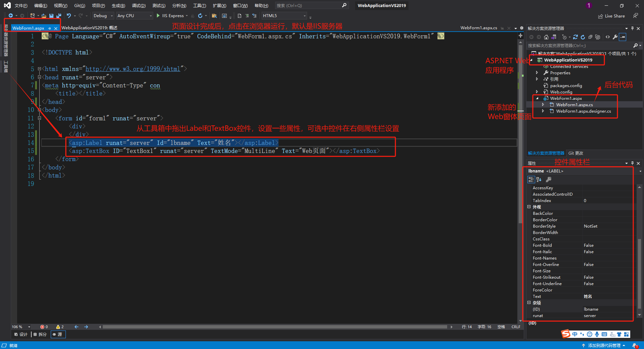Screen dimensions: 644x349
Task: Select WebForm1.aspx.cs in Solution Explorer
Action: click(574, 105)
